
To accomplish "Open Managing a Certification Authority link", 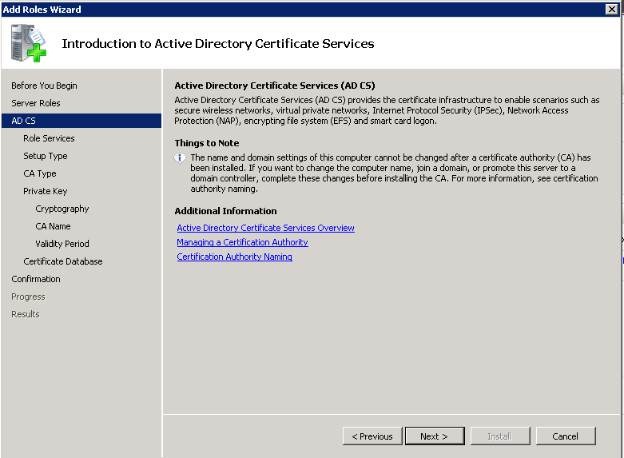I will (x=242, y=242).
